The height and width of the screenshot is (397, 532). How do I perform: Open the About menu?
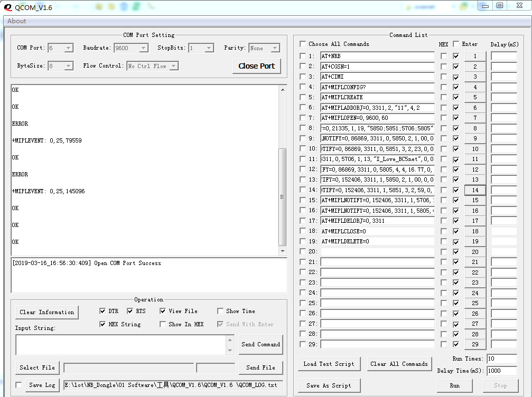16,21
